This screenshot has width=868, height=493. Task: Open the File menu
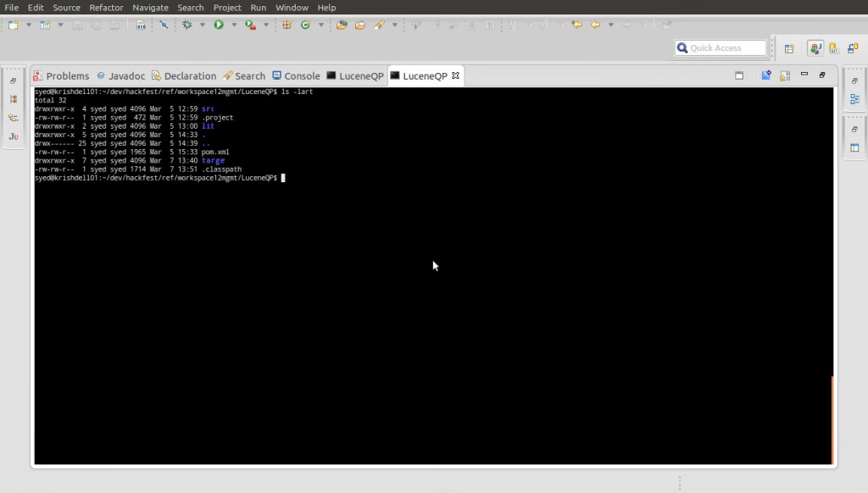[11, 8]
